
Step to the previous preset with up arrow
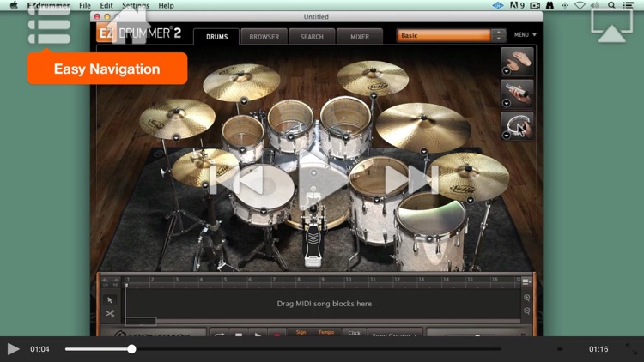499,33
